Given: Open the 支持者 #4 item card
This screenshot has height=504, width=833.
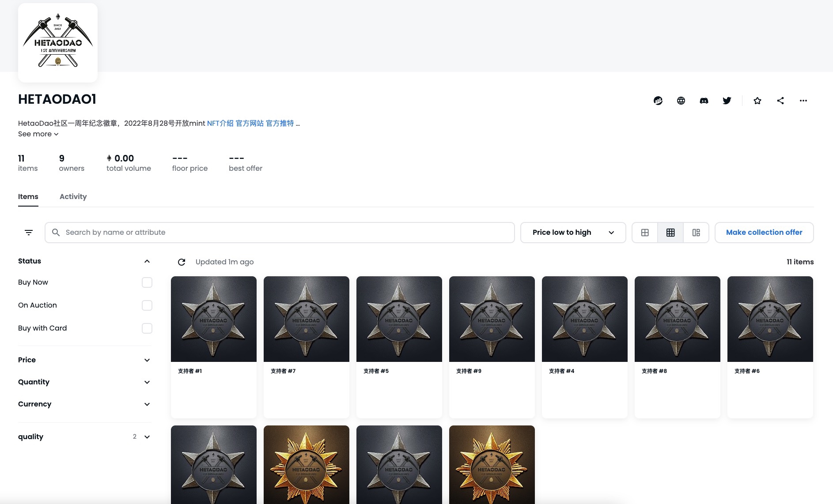Looking at the screenshot, I should click(585, 347).
